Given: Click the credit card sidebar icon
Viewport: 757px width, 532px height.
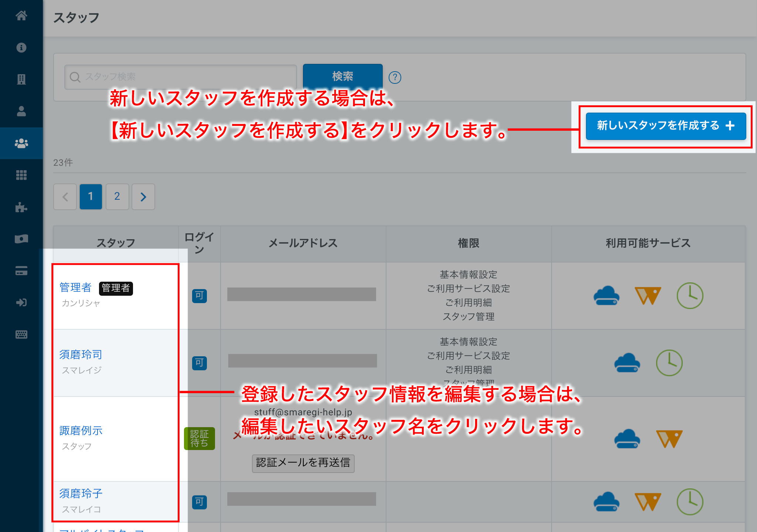Looking at the screenshot, I should tap(21, 271).
